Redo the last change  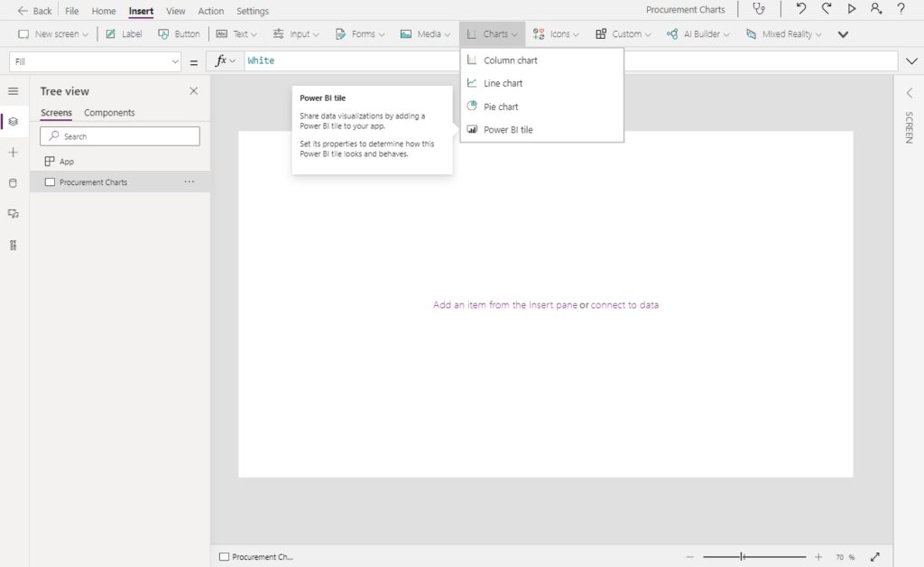pyautogui.click(x=826, y=9)
